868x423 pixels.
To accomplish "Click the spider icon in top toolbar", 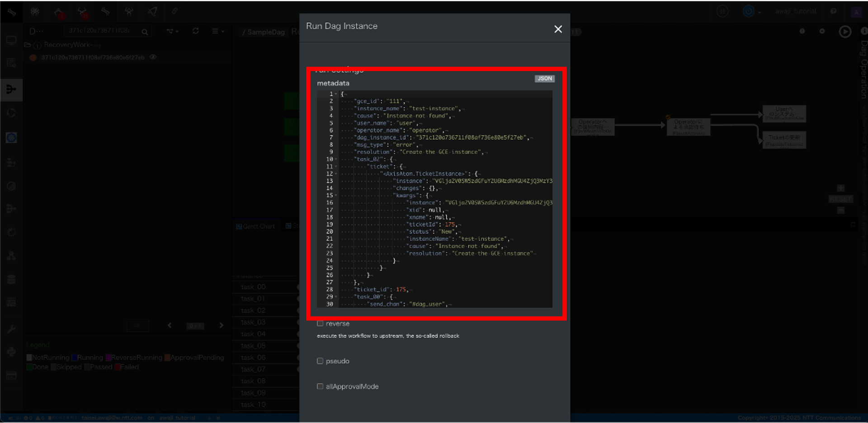I will coord(35,12).
